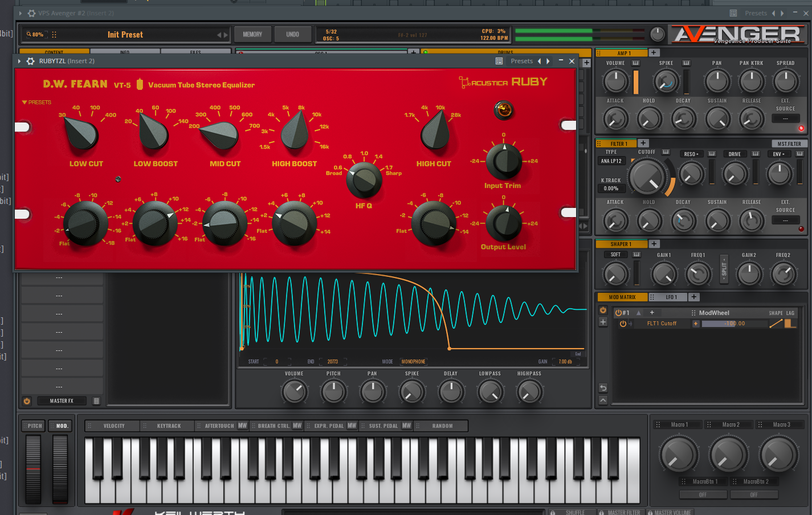The image size is (812, 515).
Task: Click the Avenger master volume knob by logo
Action: pos(658,35)
